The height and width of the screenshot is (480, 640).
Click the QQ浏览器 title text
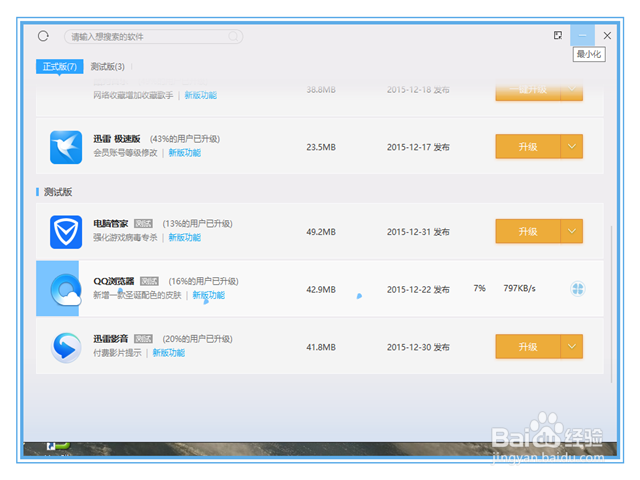pyautogui.click(x=113, y=281)
